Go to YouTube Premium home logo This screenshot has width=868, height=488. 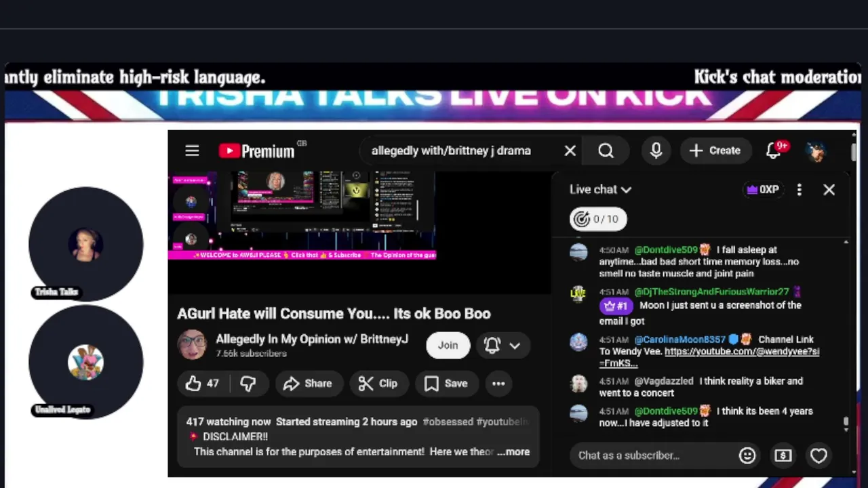(257, 150)
